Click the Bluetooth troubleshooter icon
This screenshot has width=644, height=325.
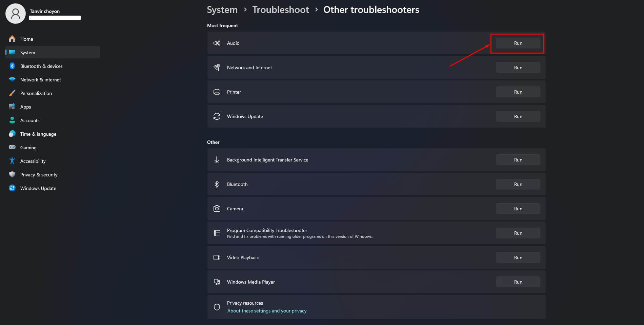point(217,184)
